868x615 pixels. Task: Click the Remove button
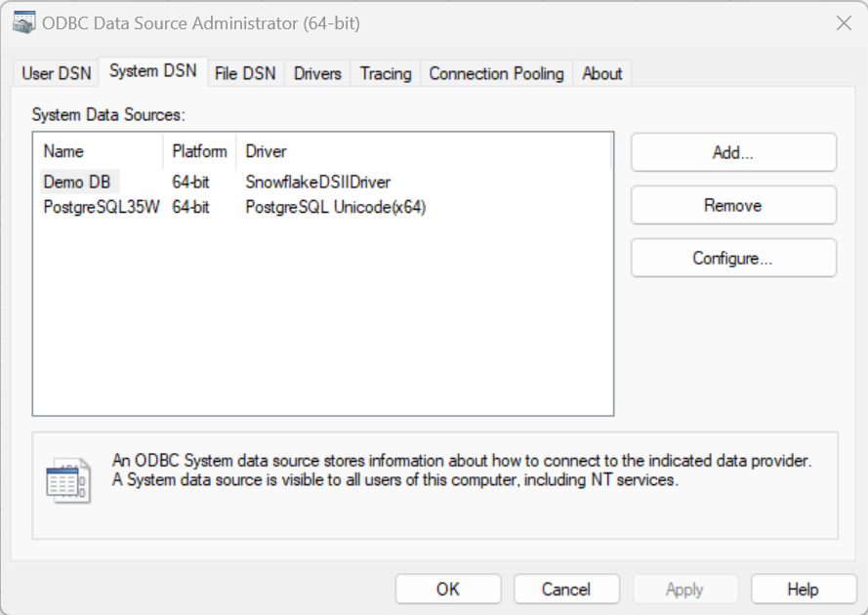[x=733, y=205]
